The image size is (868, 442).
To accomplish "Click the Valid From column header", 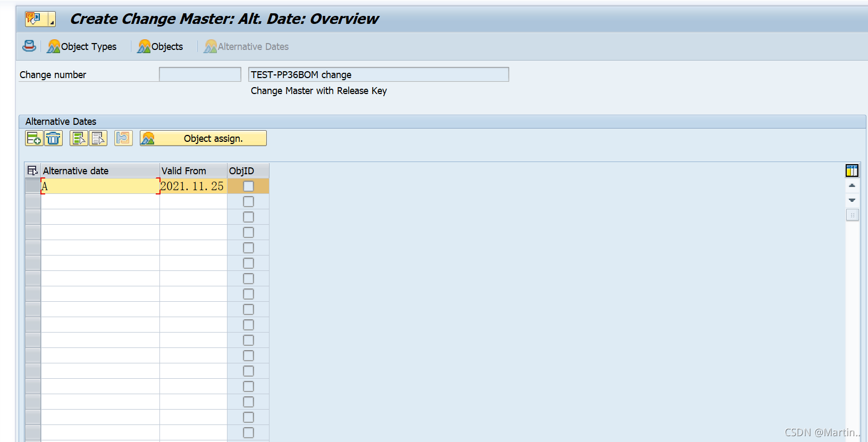I will [x=193, y=171].
